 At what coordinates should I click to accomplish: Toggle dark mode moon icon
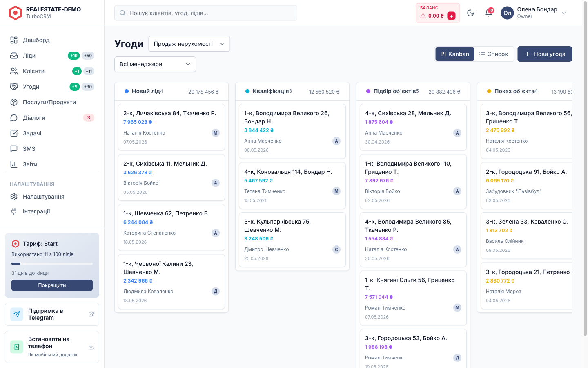tap(470, 13)
